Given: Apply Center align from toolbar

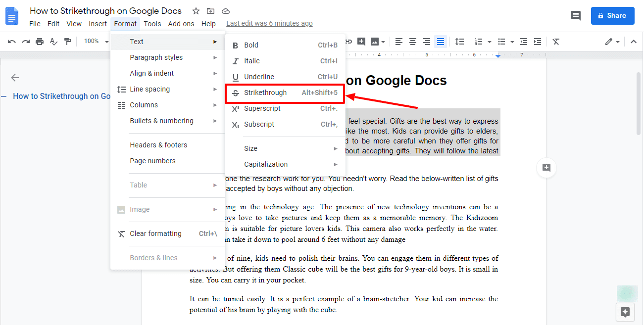Looking at the screenshot, I should [413, 42].
